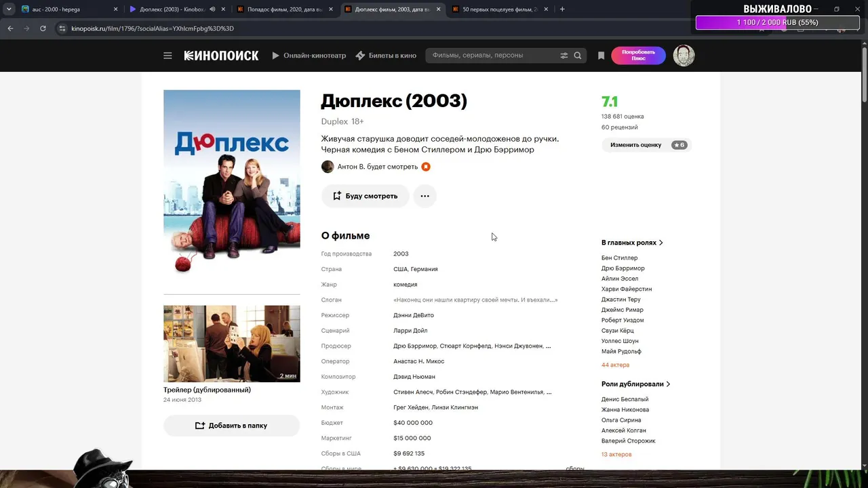Image resolution: width=868 pixels, height=488 pixels.
Task: Open the 'Трейлер (дублированный)' title link
Action: click(x=207, y=390)
